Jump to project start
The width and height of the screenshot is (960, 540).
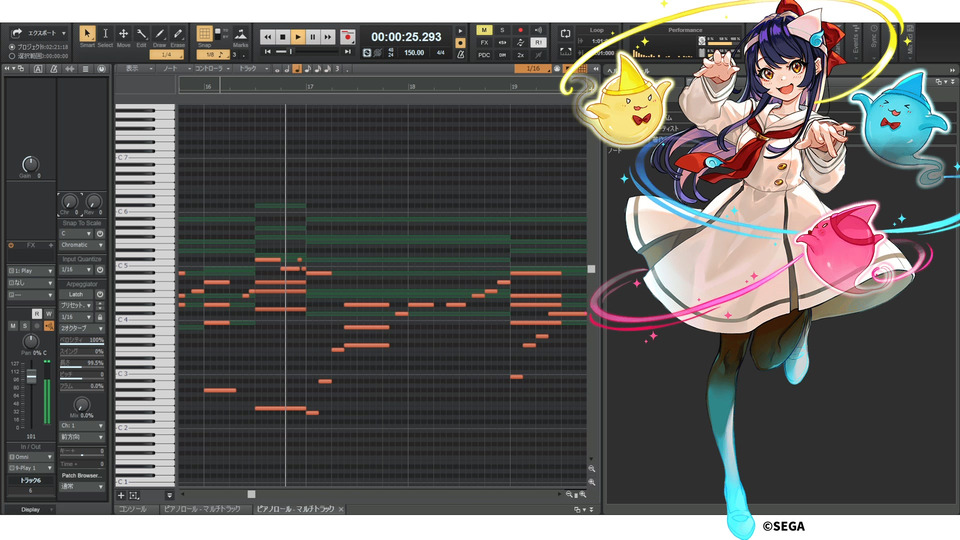pyautogui.click(x=267, y=52)
